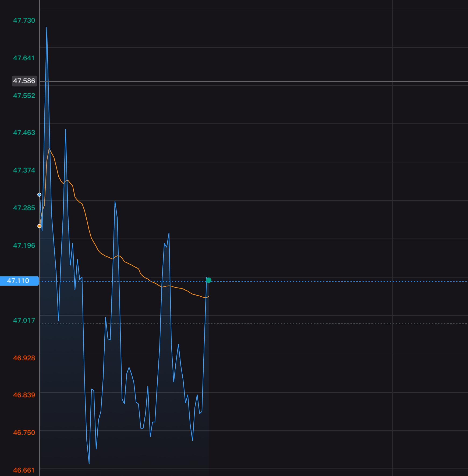Click the 47.641 price axis label
Viewport: 468px width, 476px height.
tap(24, 58)
